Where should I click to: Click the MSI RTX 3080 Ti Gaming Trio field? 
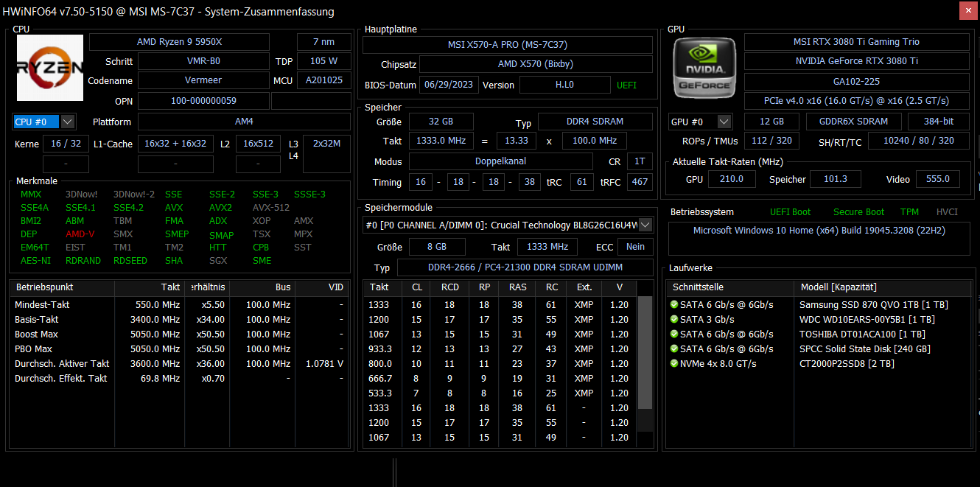coord(856,42)
